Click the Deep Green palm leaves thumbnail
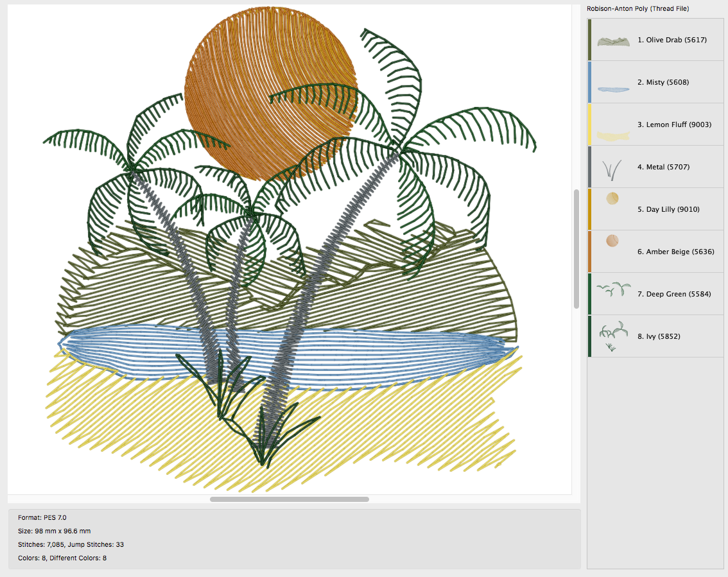 (x=613, y=289)
